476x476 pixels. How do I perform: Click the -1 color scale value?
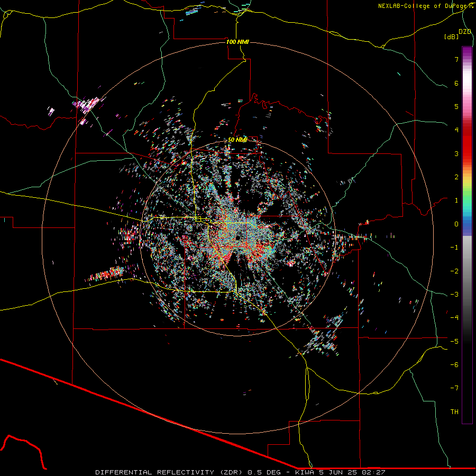tap(454, 248)
